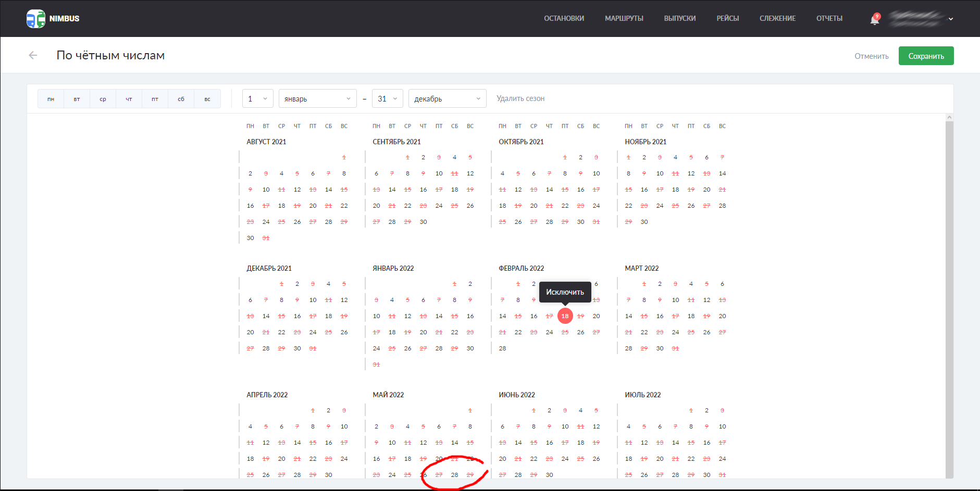Expand the user account menu chevron
980x491 pixels.
951,19
